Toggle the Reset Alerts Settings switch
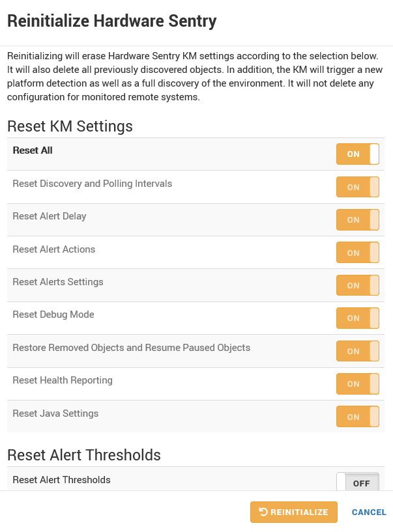 [x=357, y=285]
